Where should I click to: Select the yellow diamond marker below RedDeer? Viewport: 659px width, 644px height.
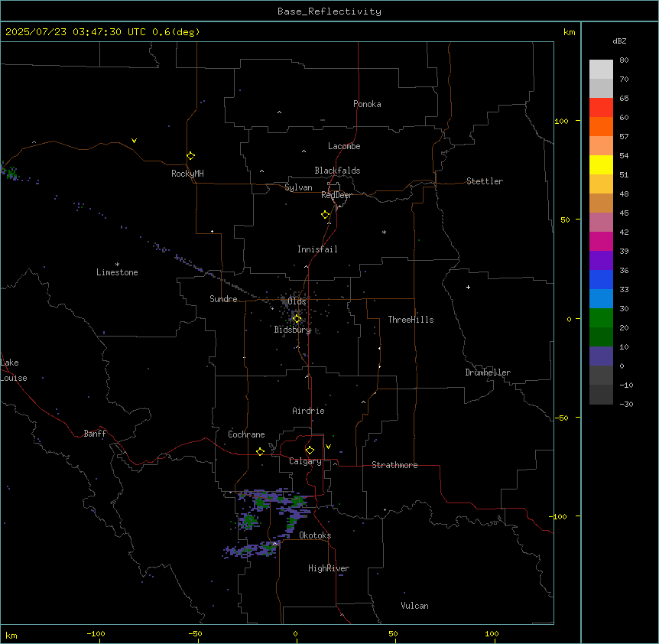pos(326,215)
